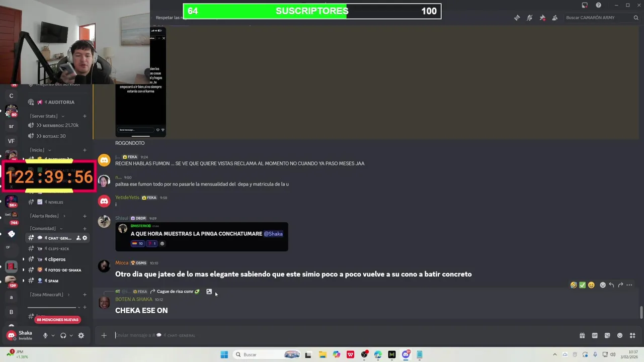The height and width of the screenshot is (362, 644).
Task: Open the apps launcher in message bar
Action: 632,335
